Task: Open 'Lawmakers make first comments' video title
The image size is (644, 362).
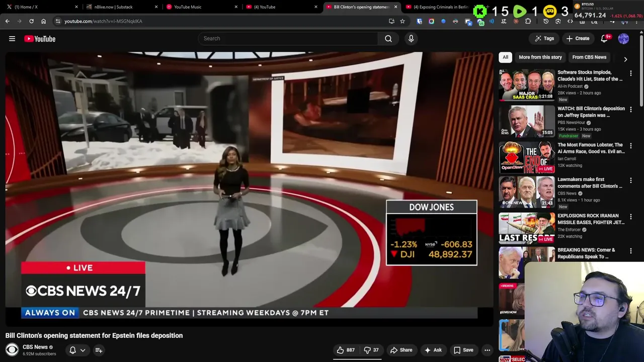Action: [x=590, y=183]
